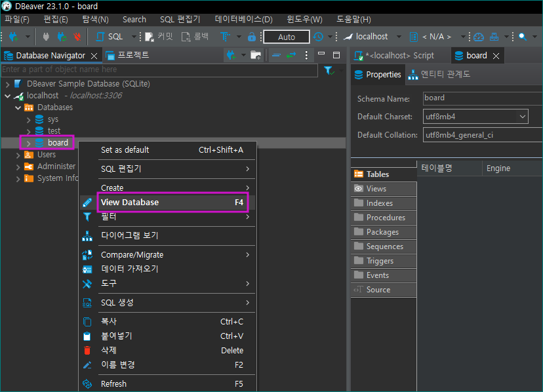
Task: Click the Rollback (롤백) toolbar button
Action: click(x=195, y=37)
